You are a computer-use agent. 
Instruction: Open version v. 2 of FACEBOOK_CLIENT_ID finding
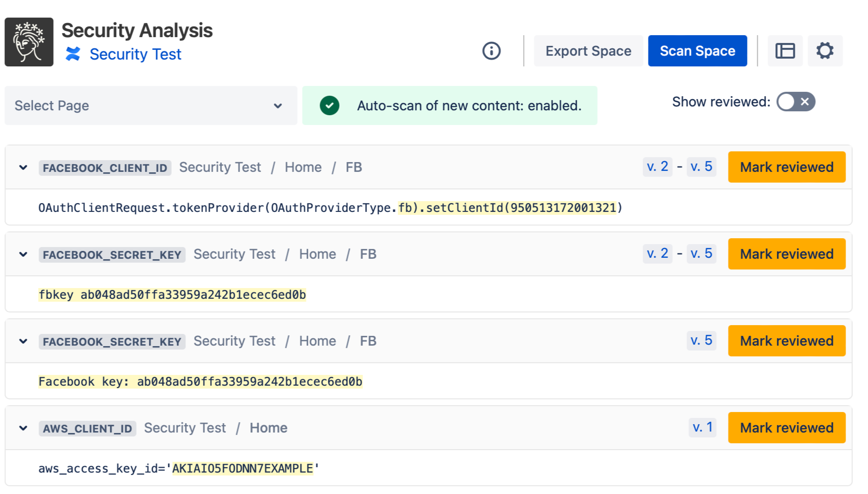tap(657, 166)
